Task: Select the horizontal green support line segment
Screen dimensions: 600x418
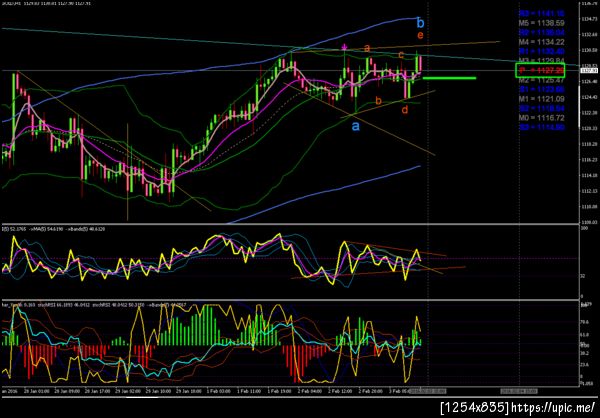Action: pyautogui.click(x=450, y=78)
